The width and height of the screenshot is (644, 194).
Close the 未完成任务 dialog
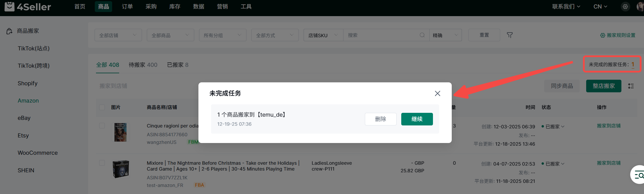[x=437, y=93]
